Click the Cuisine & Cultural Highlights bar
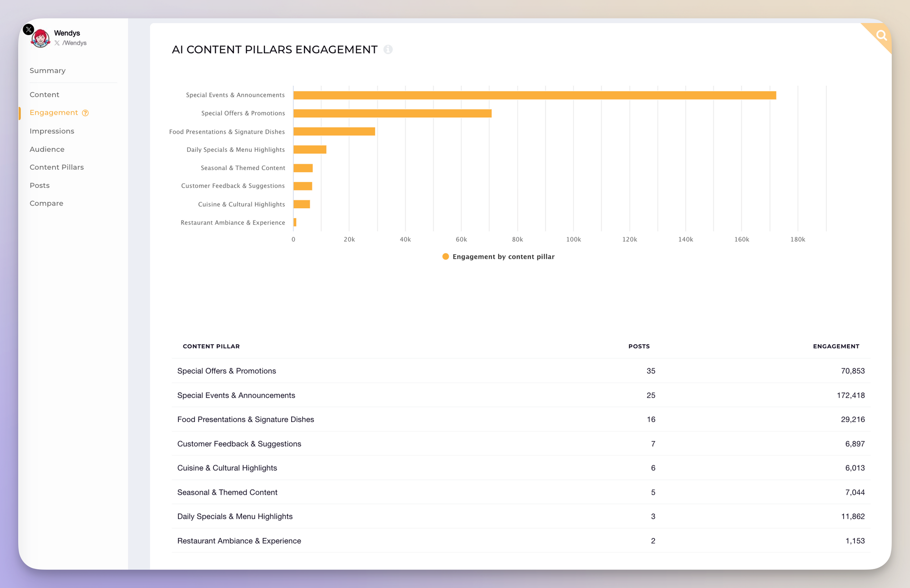The width and height of the screenshot is (910, 588). pos(302,204)
